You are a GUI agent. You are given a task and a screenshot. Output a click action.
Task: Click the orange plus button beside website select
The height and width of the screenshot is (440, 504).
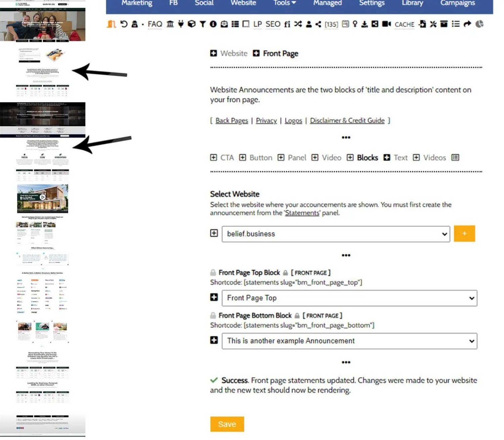[x=464, y=234]
